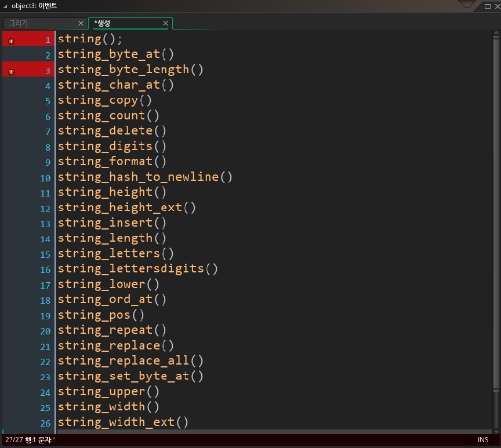Click the string_byte_at() line
Viewport: 501px width, 448px height.
coord(115,54)
